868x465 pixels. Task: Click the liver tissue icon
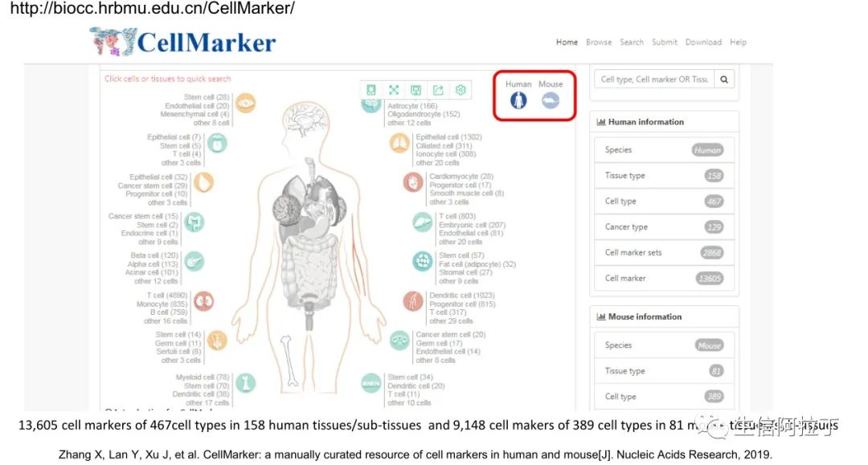[423, 222]
